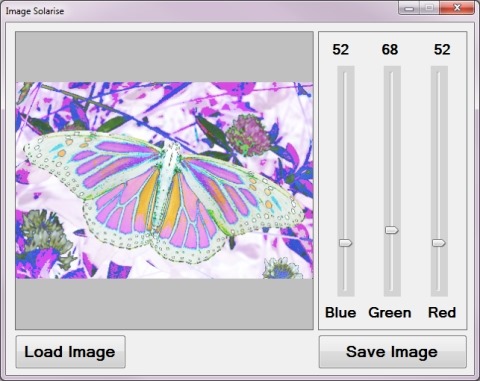This screenshot has width=480, height=381.
Task: Click the Red channel label
Action: tap(442, 313)
